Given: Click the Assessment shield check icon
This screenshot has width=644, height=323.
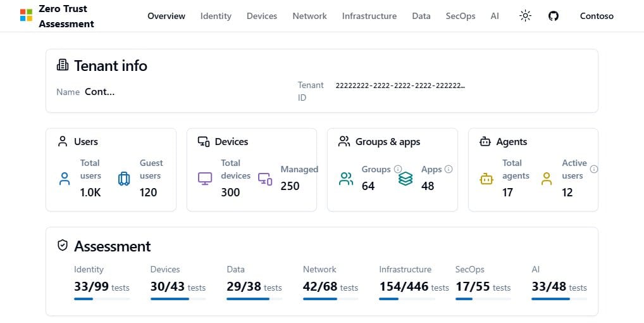Looking at the screenshot, I should 63,245.
